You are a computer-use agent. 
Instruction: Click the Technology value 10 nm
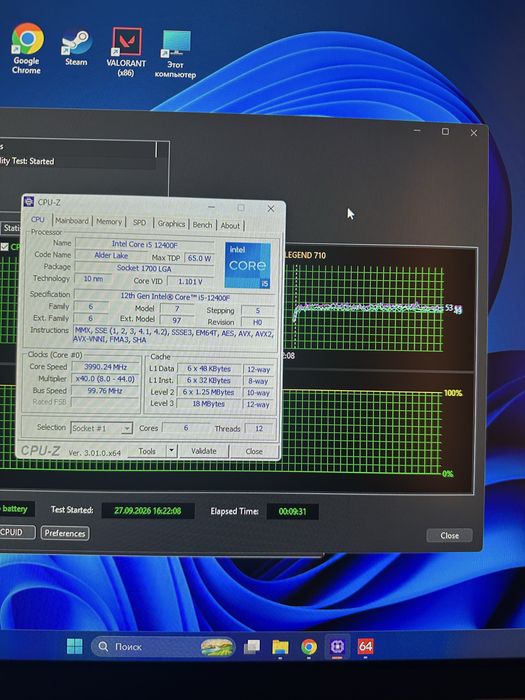94,278
